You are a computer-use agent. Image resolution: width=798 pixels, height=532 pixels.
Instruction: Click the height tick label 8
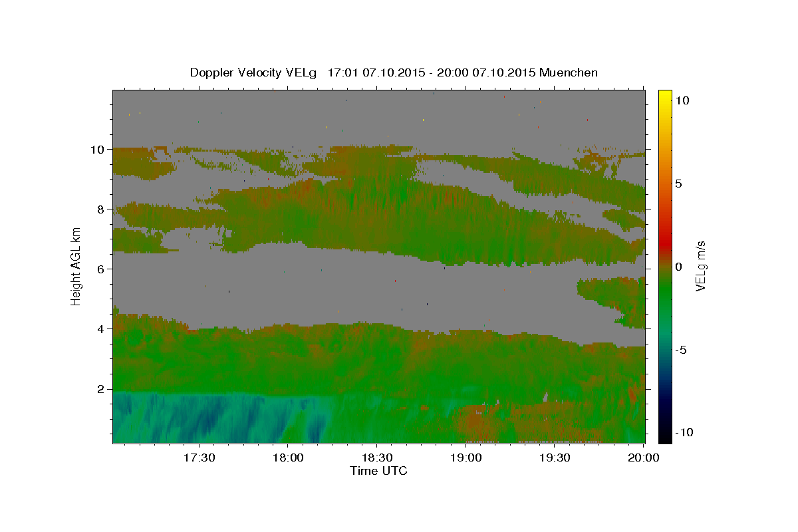[101, 209]
